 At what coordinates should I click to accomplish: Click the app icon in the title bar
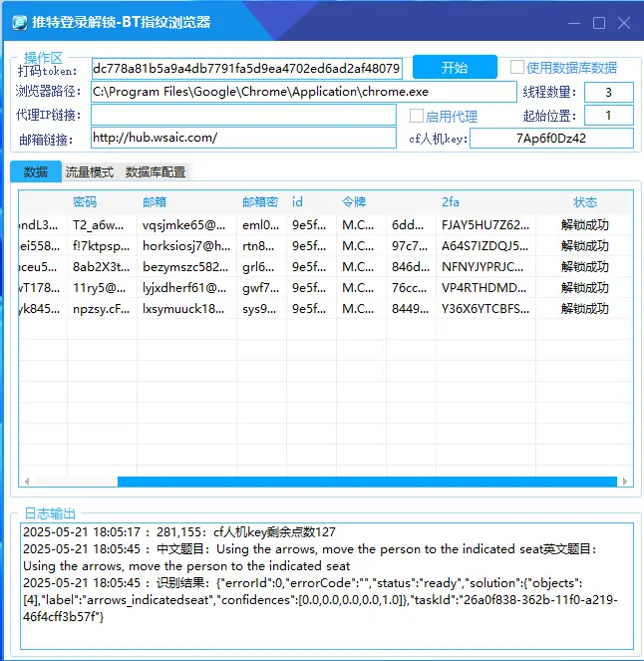(19, 22)
